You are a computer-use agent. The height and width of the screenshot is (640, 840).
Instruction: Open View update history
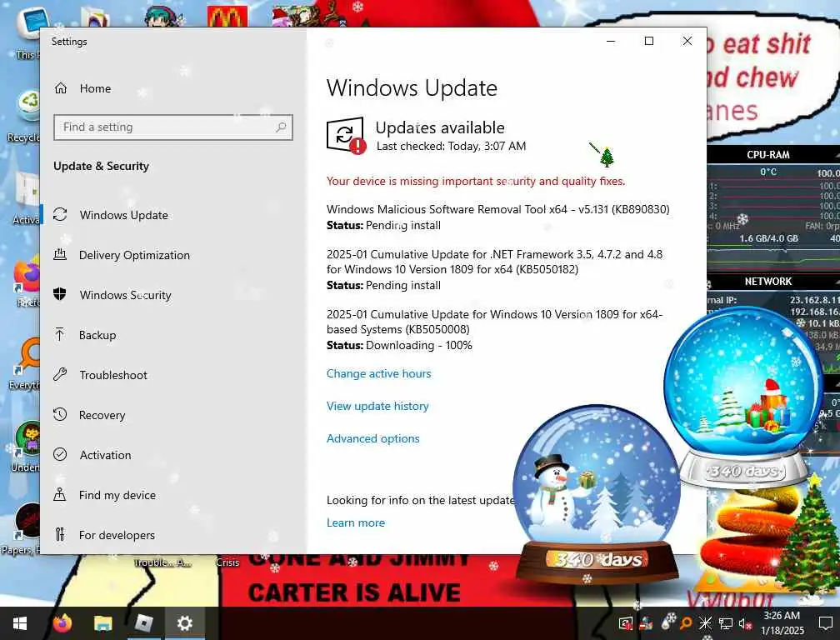[x=377, y=406]
